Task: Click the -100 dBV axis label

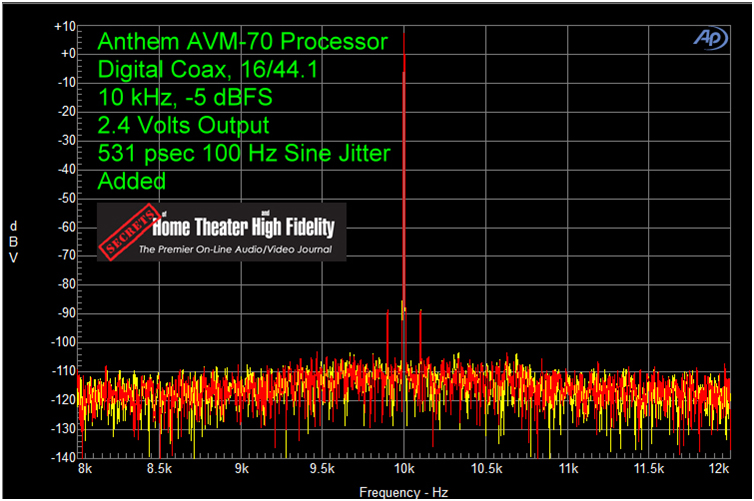Action: coord(64,341)
